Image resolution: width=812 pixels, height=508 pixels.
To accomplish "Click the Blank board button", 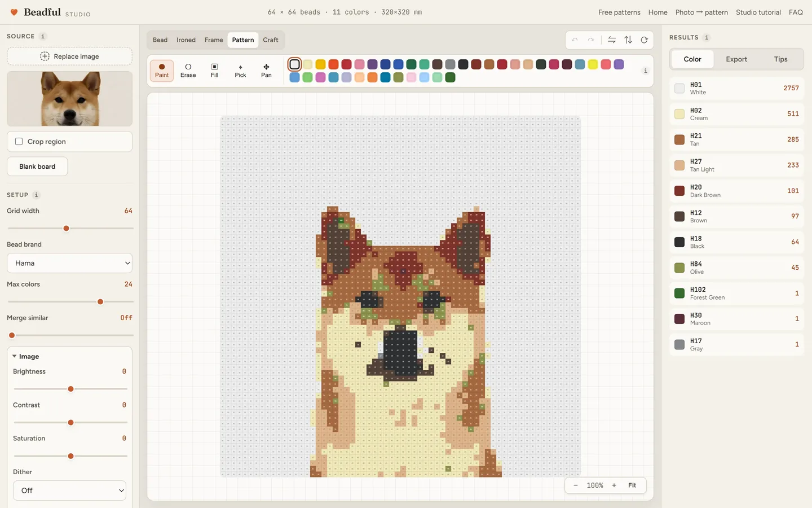I will click(x=37, y=167).
